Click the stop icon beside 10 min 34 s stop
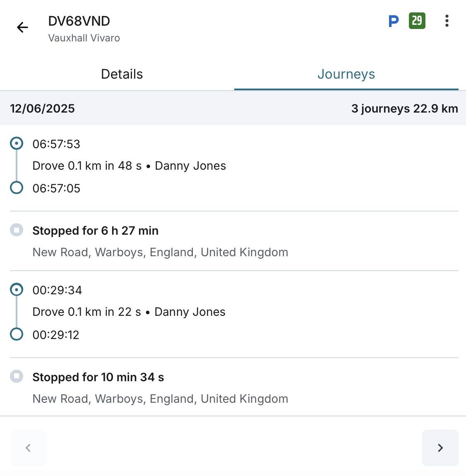 coord(17,376)
